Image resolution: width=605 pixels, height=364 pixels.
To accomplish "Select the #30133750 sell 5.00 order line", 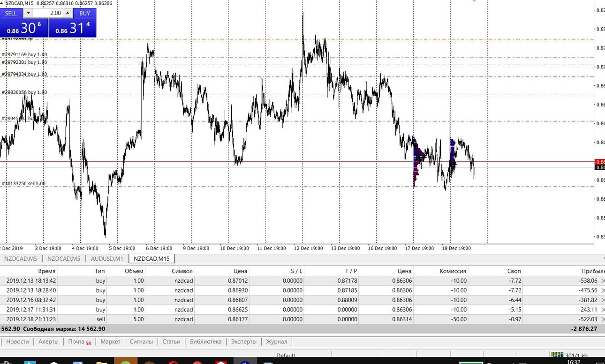I will tap(23, 183).
